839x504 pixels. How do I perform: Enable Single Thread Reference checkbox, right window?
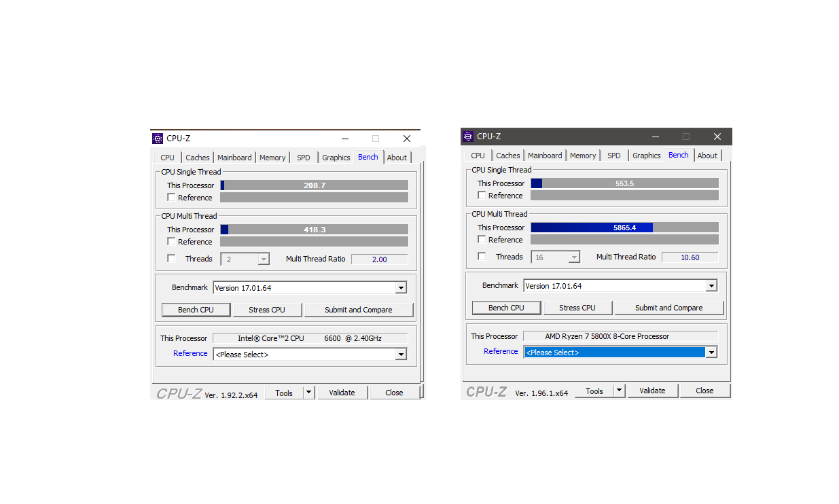tap(482, 196)
